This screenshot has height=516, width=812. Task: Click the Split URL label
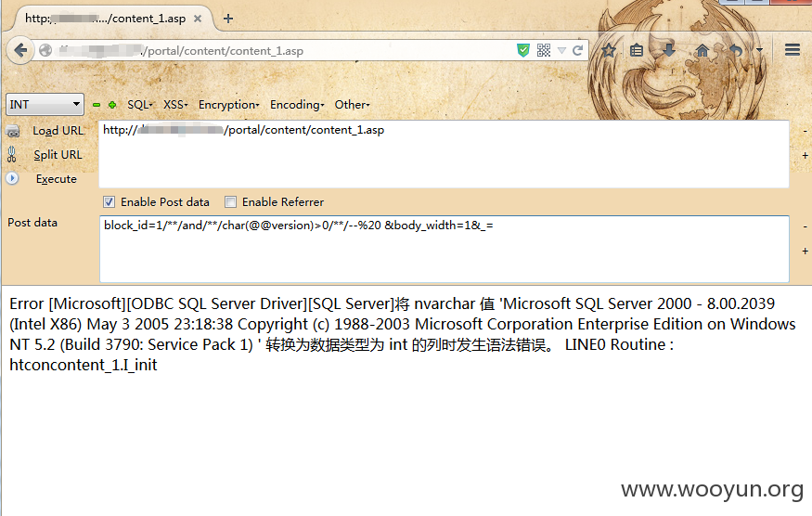click(x=58, y=155)
